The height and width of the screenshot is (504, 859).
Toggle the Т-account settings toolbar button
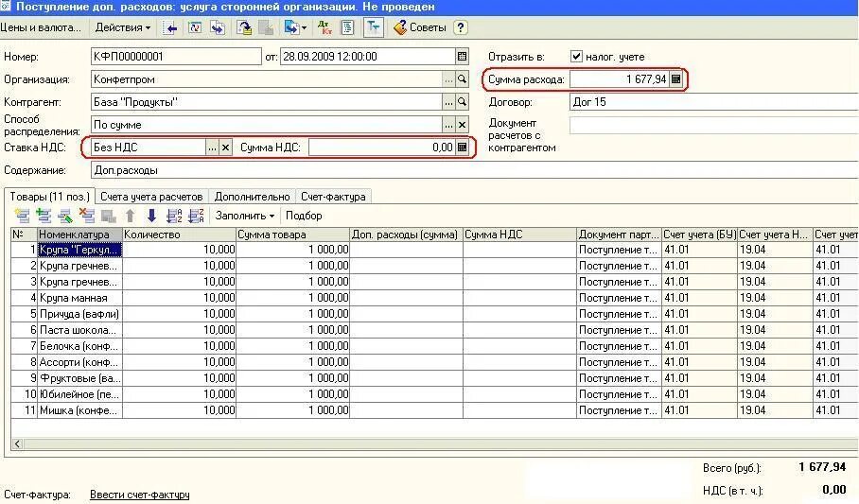[x=373, y=27]
